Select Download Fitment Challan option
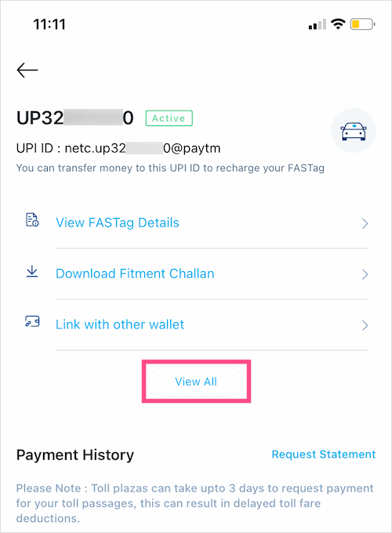The height and width of the screenshot is (533, 392). pyautogui.click(x=135, y=274)
